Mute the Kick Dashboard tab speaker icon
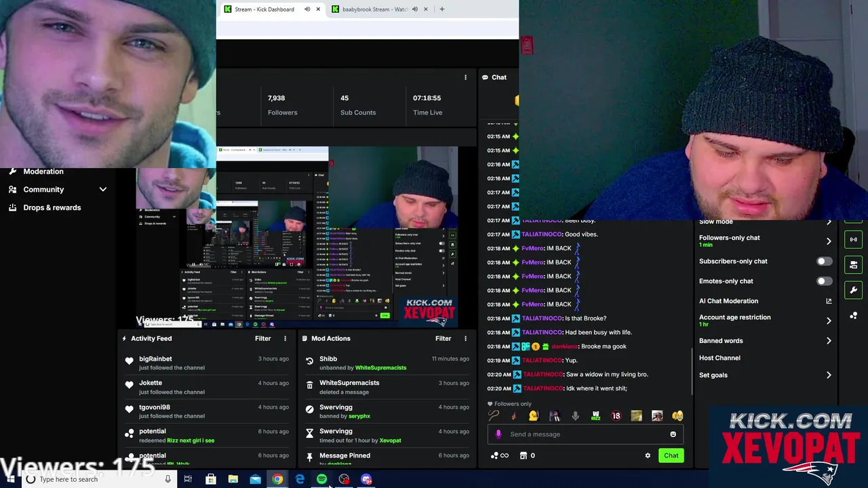The image size is (868, 488). 307,9
